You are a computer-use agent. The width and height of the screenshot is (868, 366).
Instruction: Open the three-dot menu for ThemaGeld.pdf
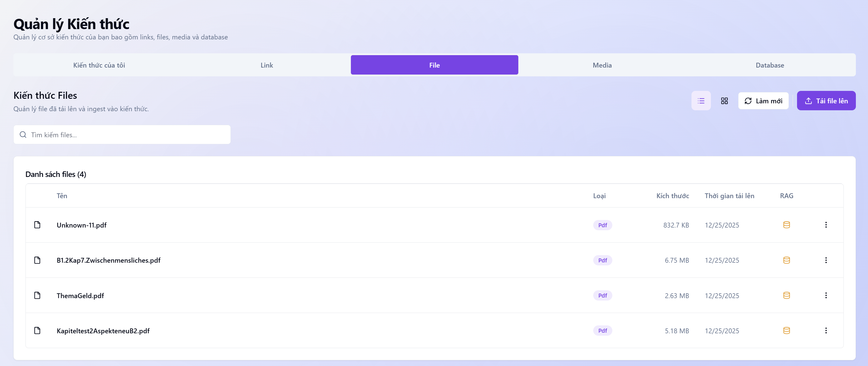click(x=826, y=295)
